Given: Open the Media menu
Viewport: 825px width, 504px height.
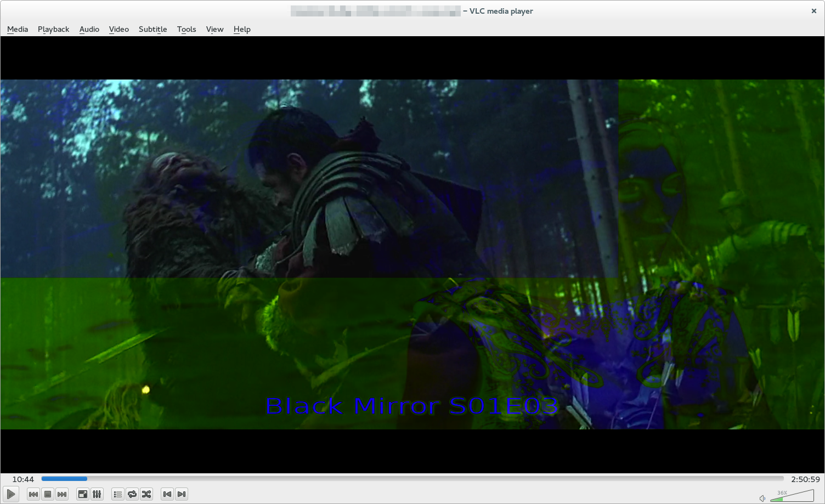Looking at the screenshot, I should [18, 29].
